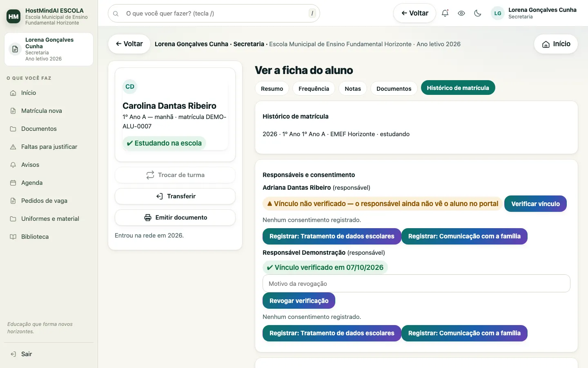Switch to dark mode with moon icon
The image size is (588, 368).
coord(478,13)
